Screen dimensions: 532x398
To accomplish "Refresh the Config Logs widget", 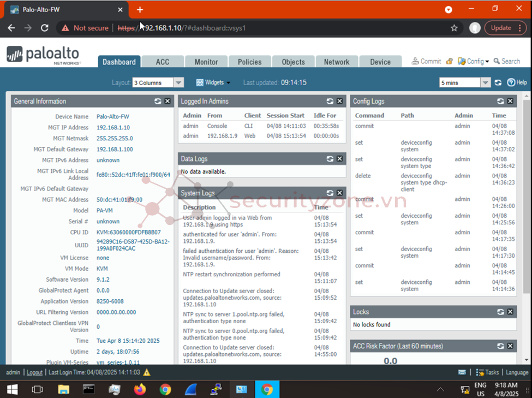I will [500, 101].
